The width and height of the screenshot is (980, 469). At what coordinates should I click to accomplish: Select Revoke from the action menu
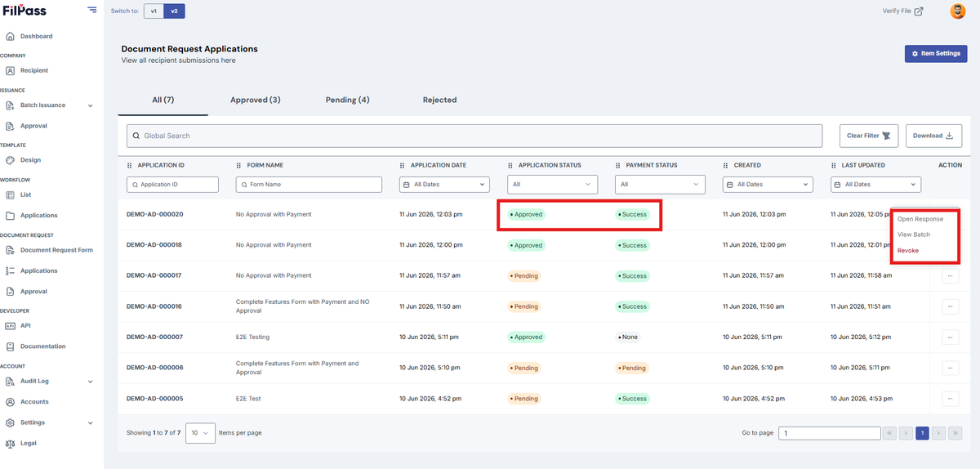[x=908, y=251]
